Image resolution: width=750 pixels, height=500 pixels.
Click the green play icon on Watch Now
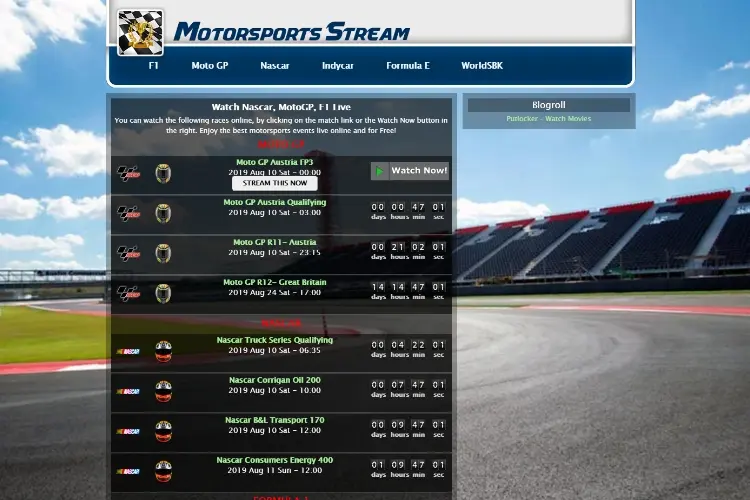coord(380,171)
